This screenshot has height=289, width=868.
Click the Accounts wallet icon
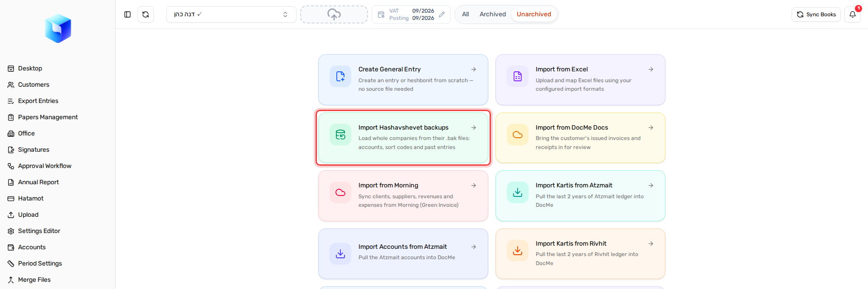click(x=11, y=247)
